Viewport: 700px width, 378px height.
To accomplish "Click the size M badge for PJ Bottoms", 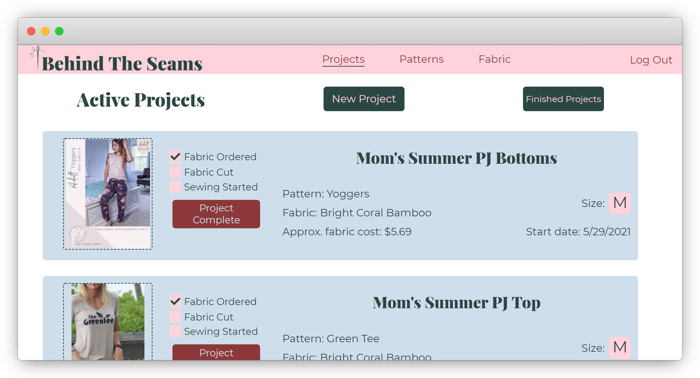I will [620, 203].
